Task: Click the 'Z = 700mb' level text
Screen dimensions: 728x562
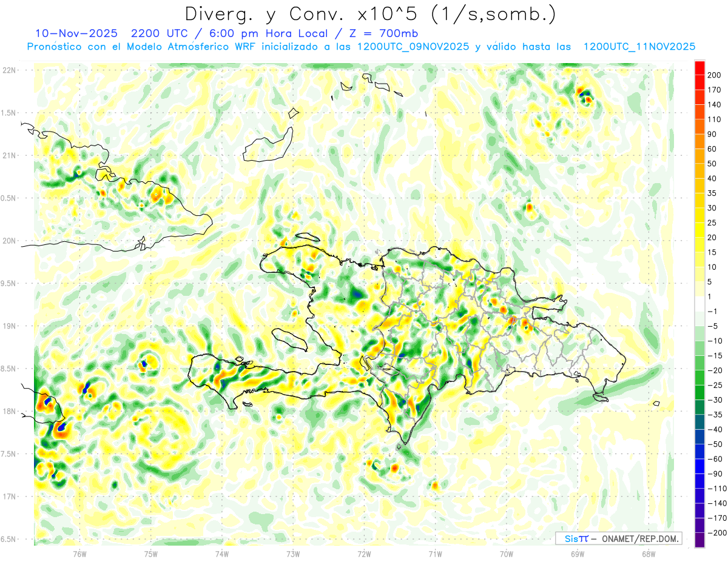Action: (385, 33)
